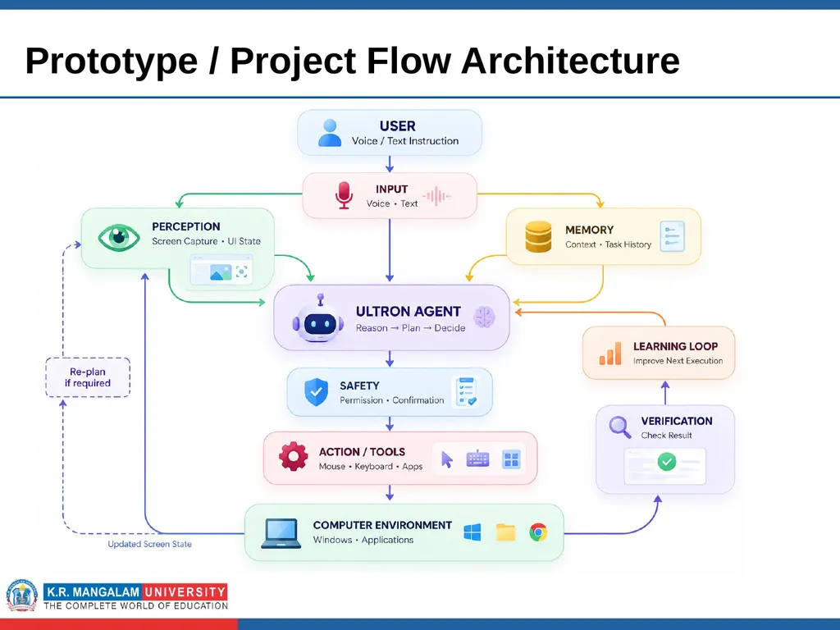This screenshot has height=630, width=840.
Task: Click the purple keyboard icon
Action: (x=478, y=459)
